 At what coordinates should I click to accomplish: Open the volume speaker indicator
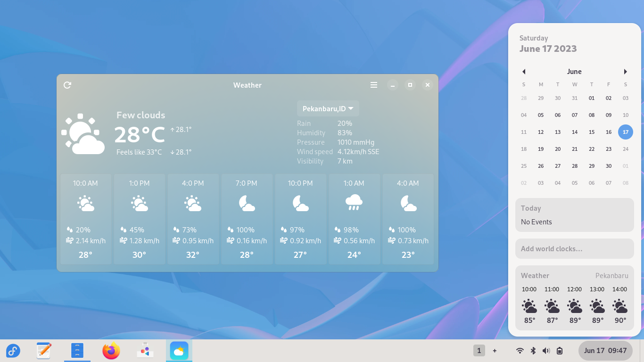click(546, 351)
